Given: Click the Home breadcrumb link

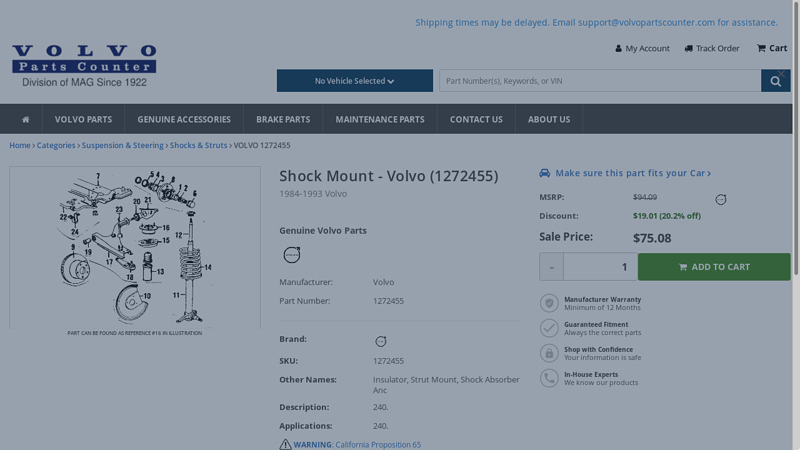Looking at the screenshot, I should [20, 145].
